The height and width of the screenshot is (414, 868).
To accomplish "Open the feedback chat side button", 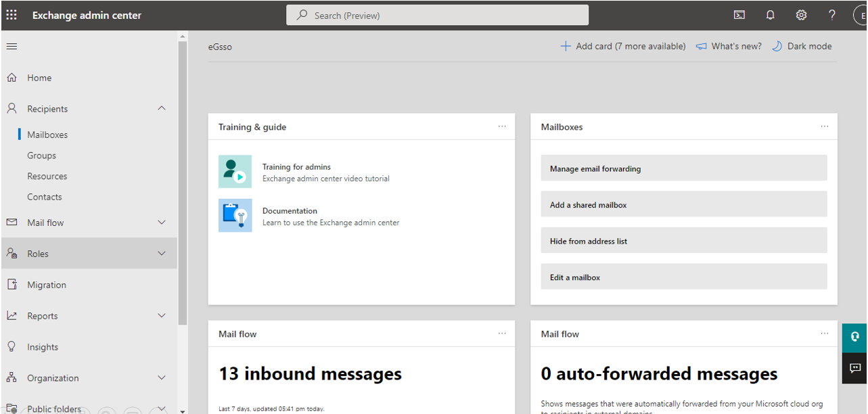I will 855,368.
